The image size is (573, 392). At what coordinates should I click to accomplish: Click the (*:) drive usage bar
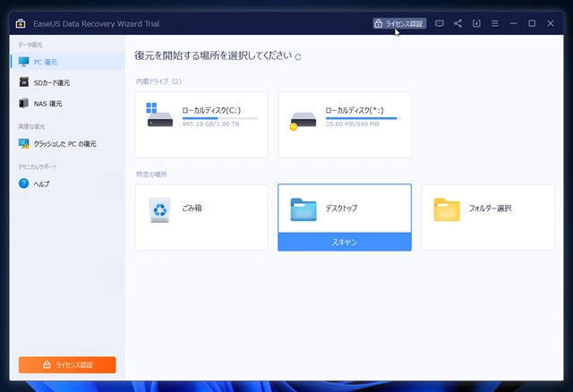(363, 118)
